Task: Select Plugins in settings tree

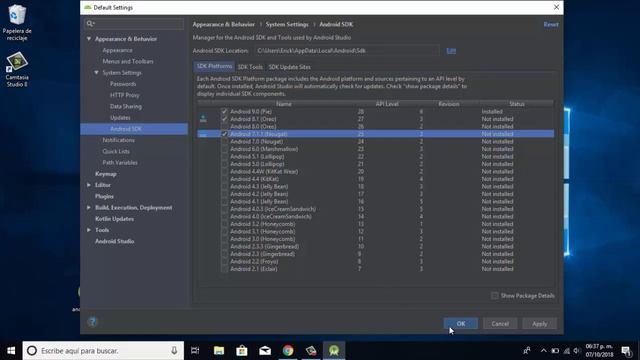Action: (104, 196)
